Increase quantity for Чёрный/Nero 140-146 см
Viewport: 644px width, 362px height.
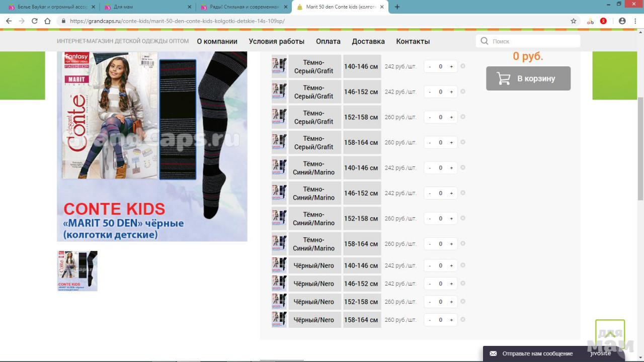[451, 265]
